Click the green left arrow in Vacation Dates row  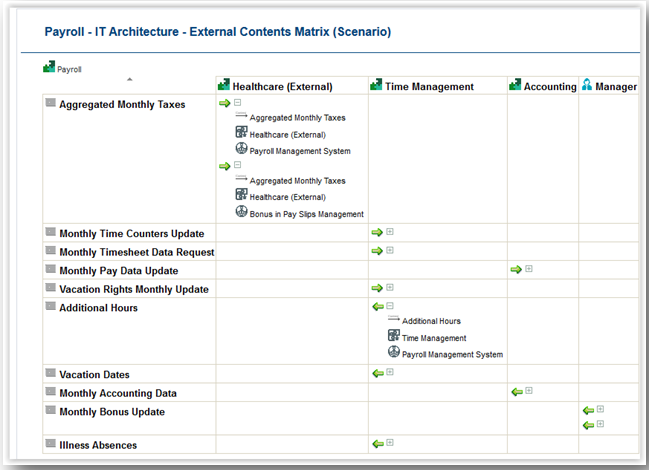pos(377,373)
